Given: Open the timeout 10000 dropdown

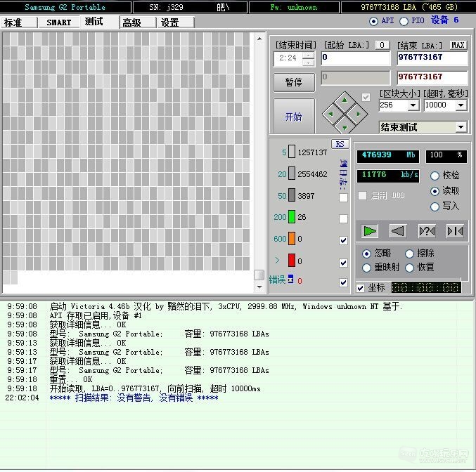Looking at the screenshot, I should pos(461,105).
